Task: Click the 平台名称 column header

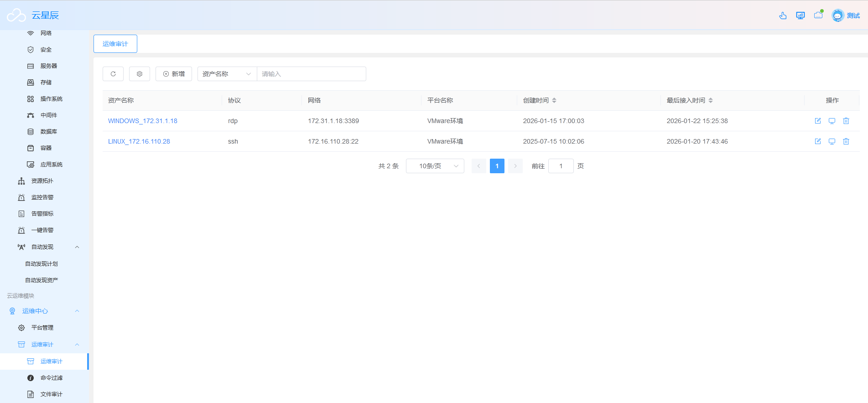Action: pos(440,100)
